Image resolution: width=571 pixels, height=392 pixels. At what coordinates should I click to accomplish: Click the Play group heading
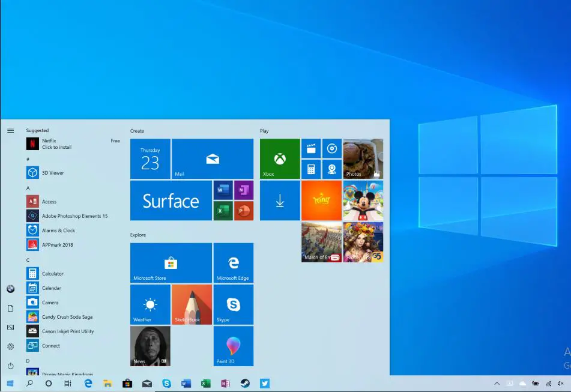[x=264, y=131]
